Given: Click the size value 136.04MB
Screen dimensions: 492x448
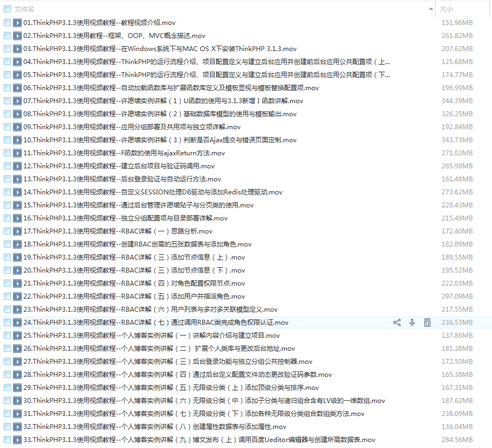Looking at the screenshot, I should tap(457, 427).
